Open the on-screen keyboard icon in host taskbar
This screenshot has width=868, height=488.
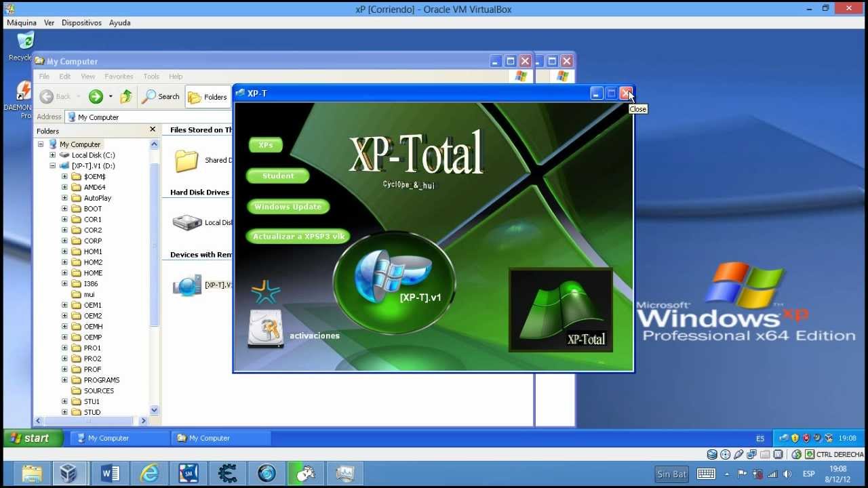(706, 474)
